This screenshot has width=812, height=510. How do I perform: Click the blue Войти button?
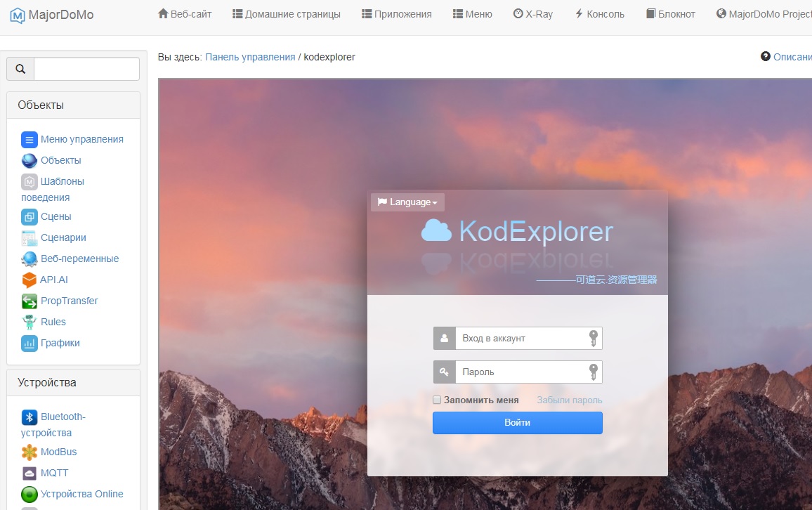pyautogui.click(x=518, y=422)
